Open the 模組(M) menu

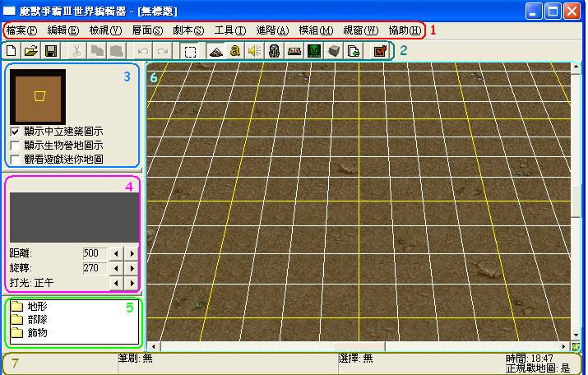tap(316, 30)
